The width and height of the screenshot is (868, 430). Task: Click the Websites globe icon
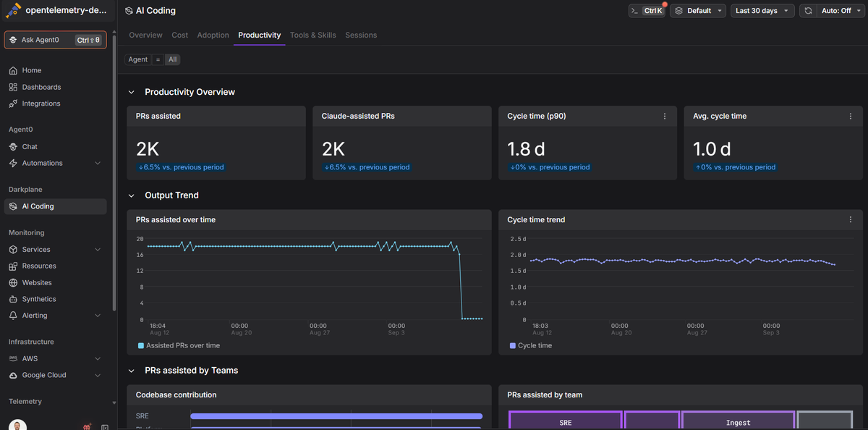pyautogui.click(x=13, y=282)
